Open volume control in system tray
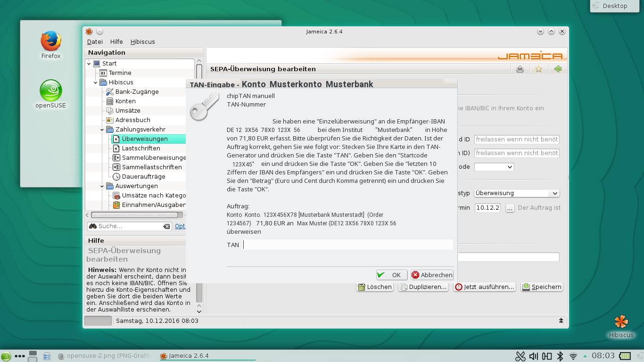 (x=534, y=356)
